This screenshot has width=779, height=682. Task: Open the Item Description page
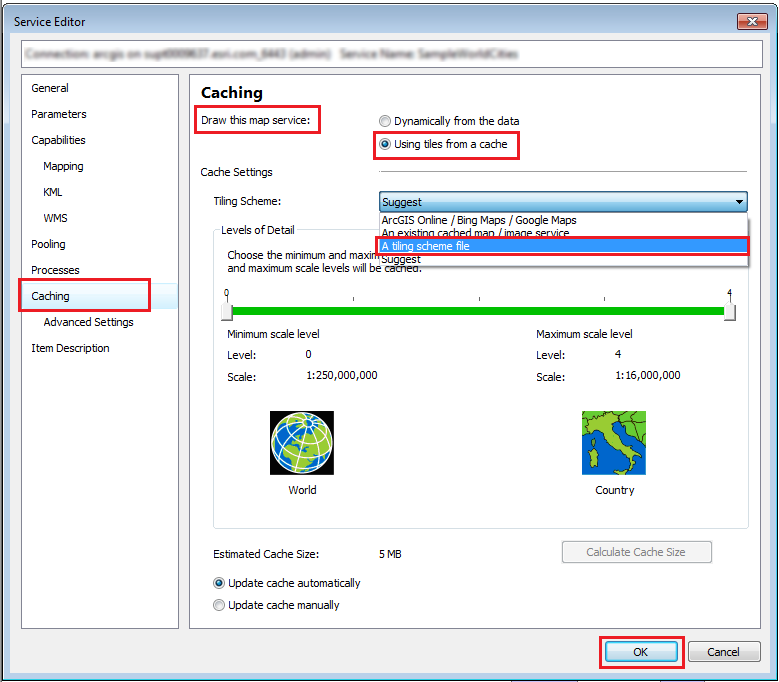[70, 348]
